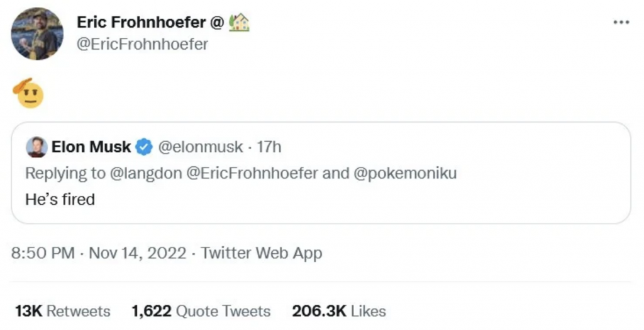Screen dimensions: 644x330
Task: Open the @elonmusk handle
Action: point(199,147)
